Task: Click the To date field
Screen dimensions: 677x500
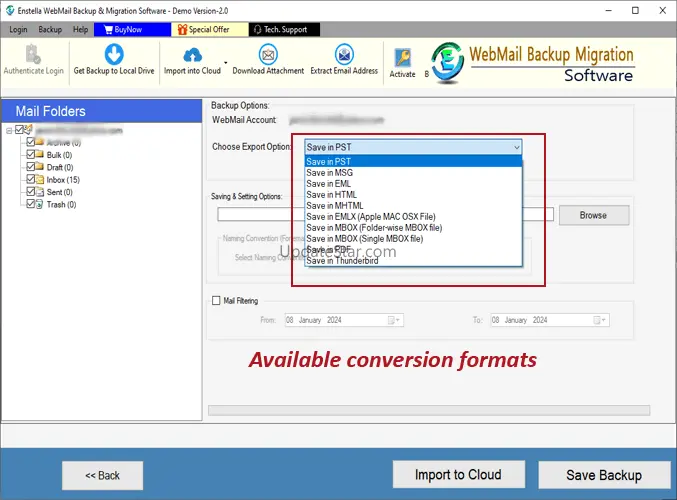Action: (x=550, y=320)
